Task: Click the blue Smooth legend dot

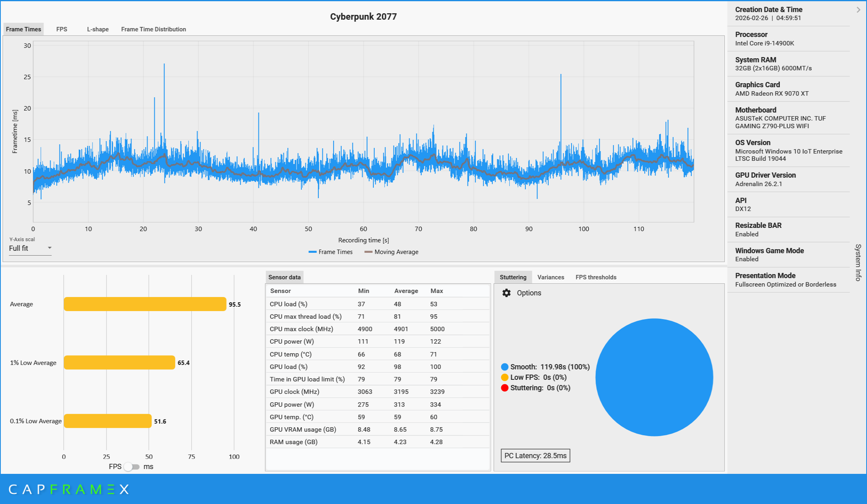Action: coord(505,367)
